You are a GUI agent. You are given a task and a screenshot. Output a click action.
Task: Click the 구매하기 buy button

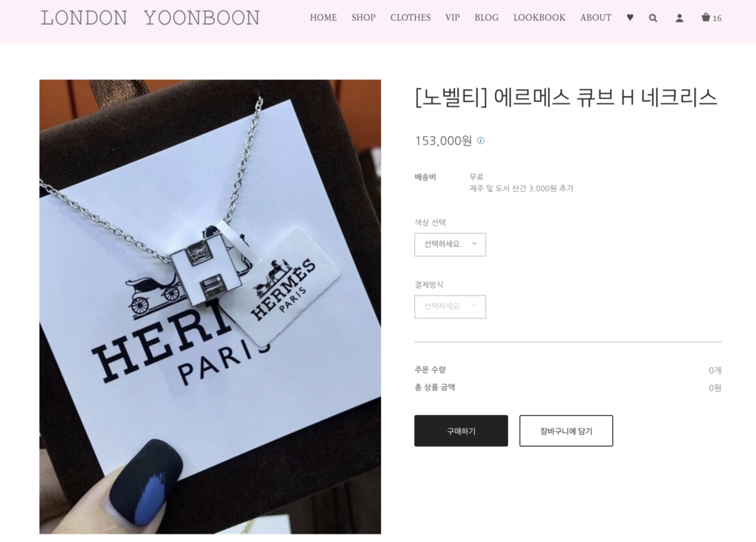click(x=461, y=431)
